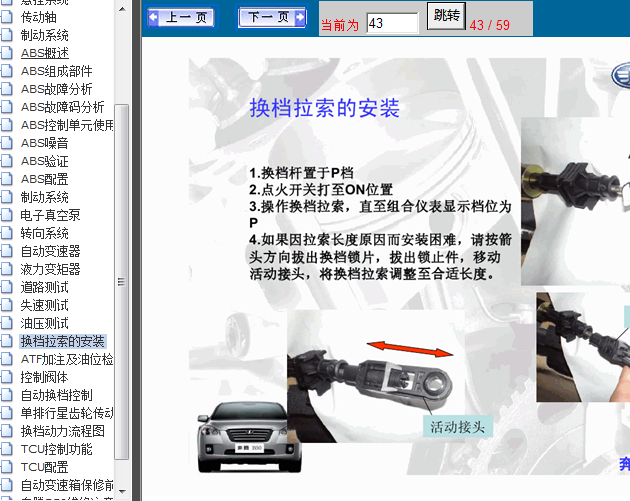Image resolution: width=630 pixels, height=501 pixels.
Task: Click page icon beside ABS配置
Action: [x=6, y=179]
